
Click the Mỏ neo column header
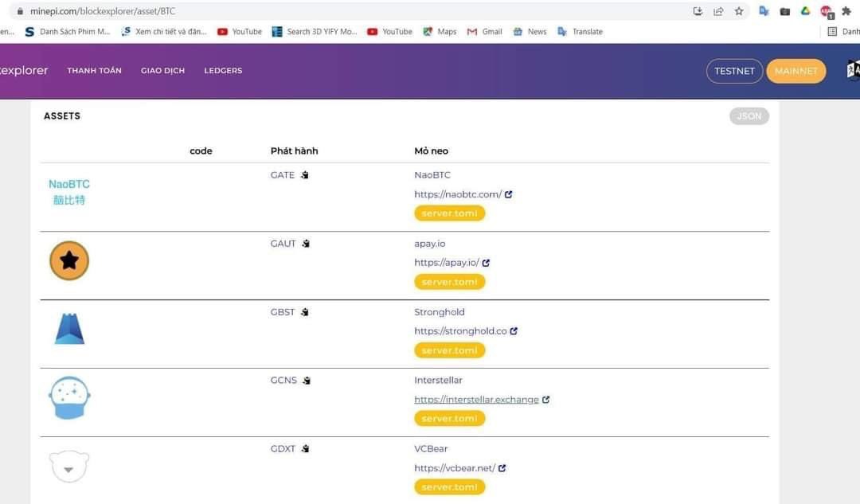point(431,150)
